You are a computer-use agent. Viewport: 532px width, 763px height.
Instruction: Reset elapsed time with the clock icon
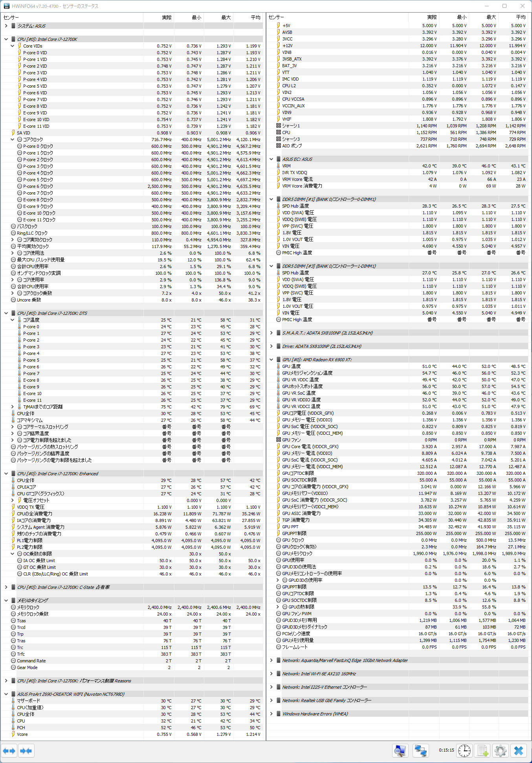point(464,751)
